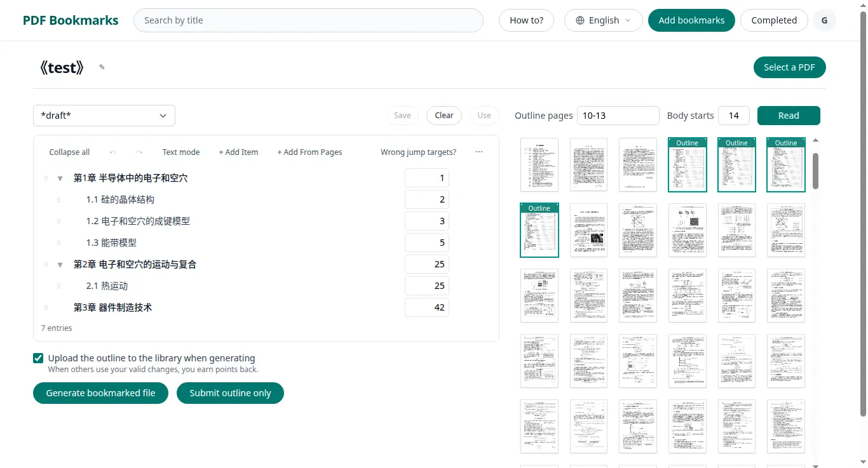The image size is (868, 468).
Task: Edit page number of 第1章 entry
Action: 427,178
